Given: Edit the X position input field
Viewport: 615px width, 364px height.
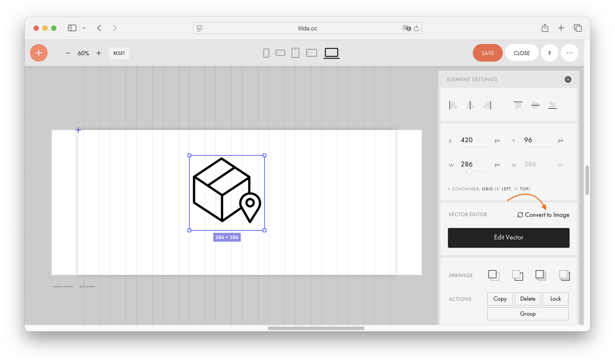Looking at the screenshot, I should coord(475,140).
